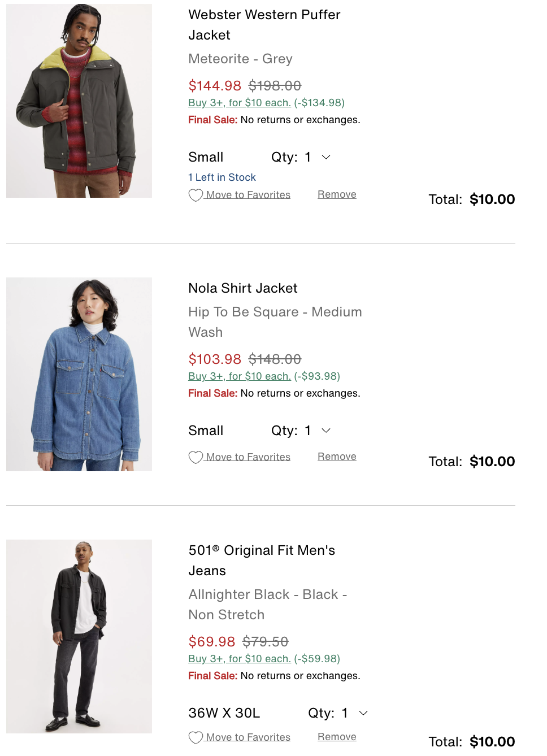Remove Nola Shirt Jacket from cart
Image resolution: width=547 pixels, height=756 pixels.
337,457
